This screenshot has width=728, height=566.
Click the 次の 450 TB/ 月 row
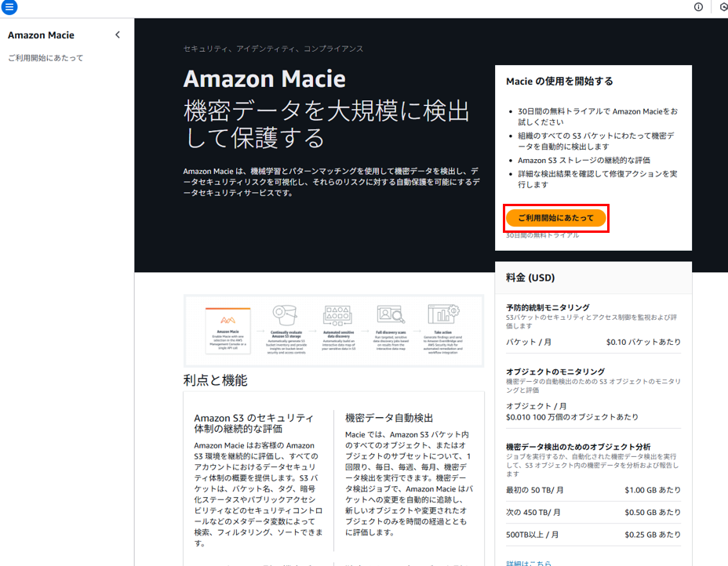point(593,512)
